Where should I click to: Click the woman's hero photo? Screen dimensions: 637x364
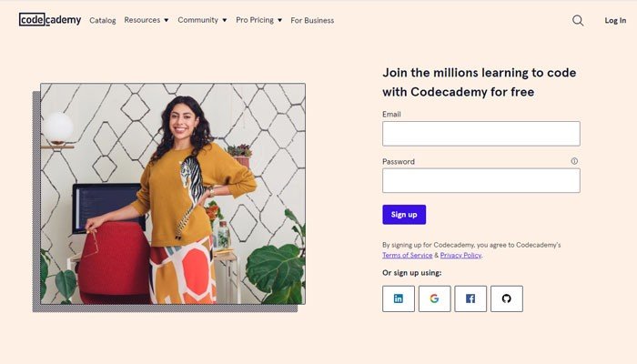[x=173, y=194]
